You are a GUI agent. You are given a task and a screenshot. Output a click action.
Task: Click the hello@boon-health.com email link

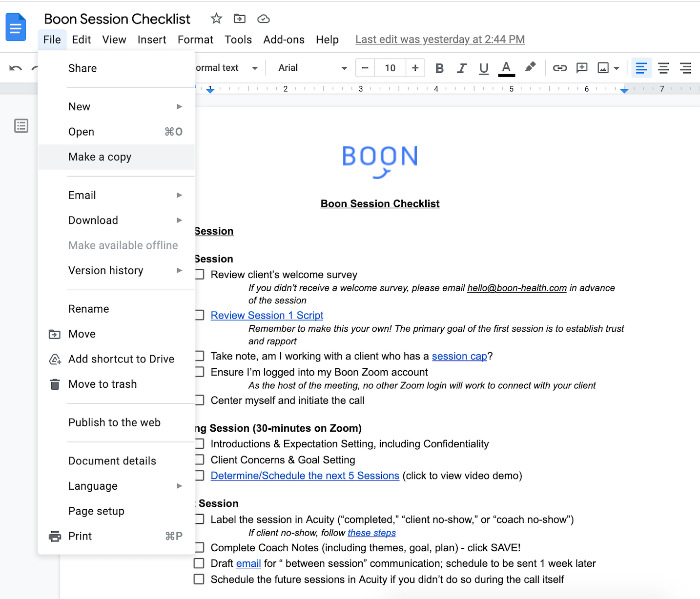point(517,288)
